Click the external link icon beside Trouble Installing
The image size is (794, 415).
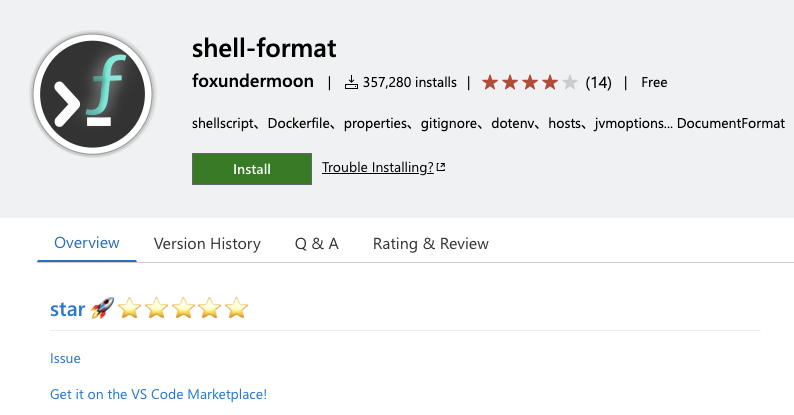point(441,168)
